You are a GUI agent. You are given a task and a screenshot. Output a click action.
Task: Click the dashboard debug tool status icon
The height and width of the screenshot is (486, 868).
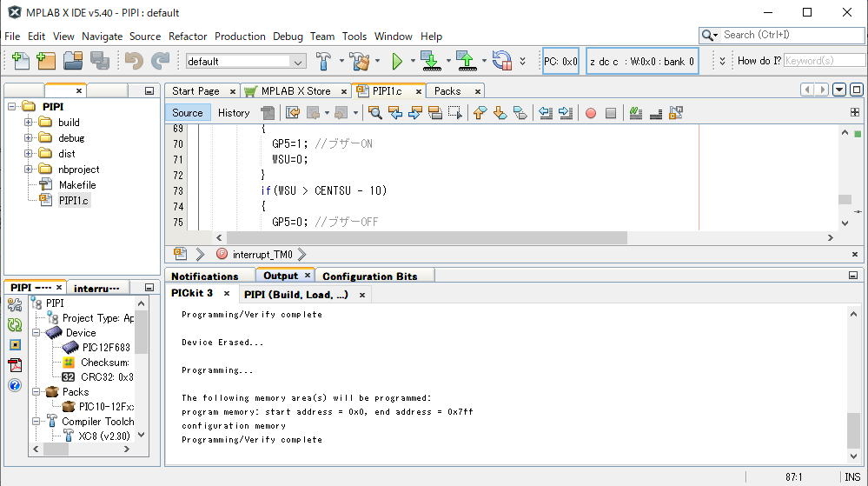(x=15, y=344)
